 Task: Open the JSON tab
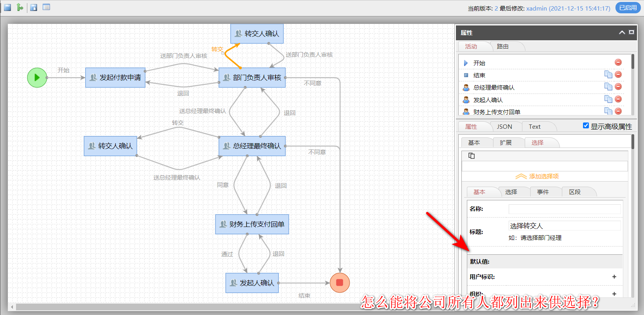(504, 126)
